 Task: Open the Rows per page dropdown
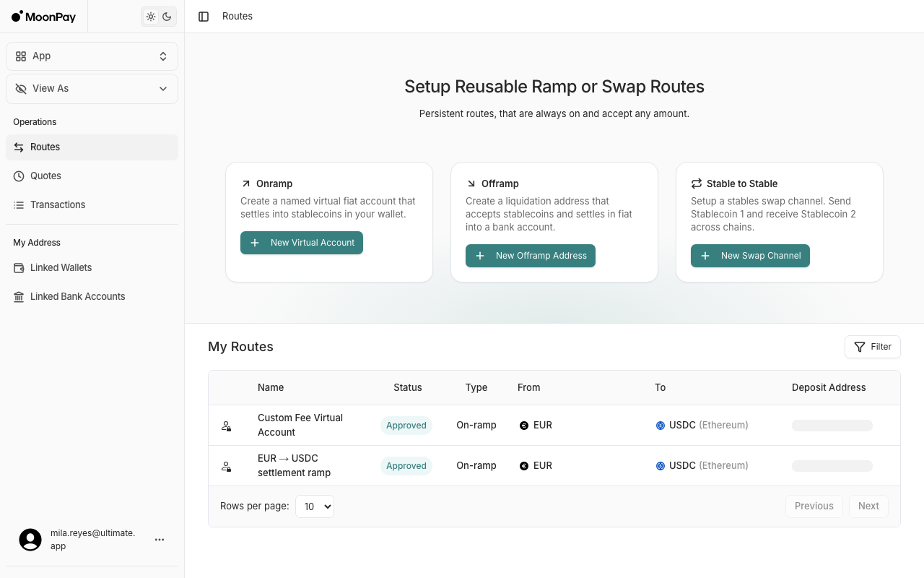click(x=315, y=506)
